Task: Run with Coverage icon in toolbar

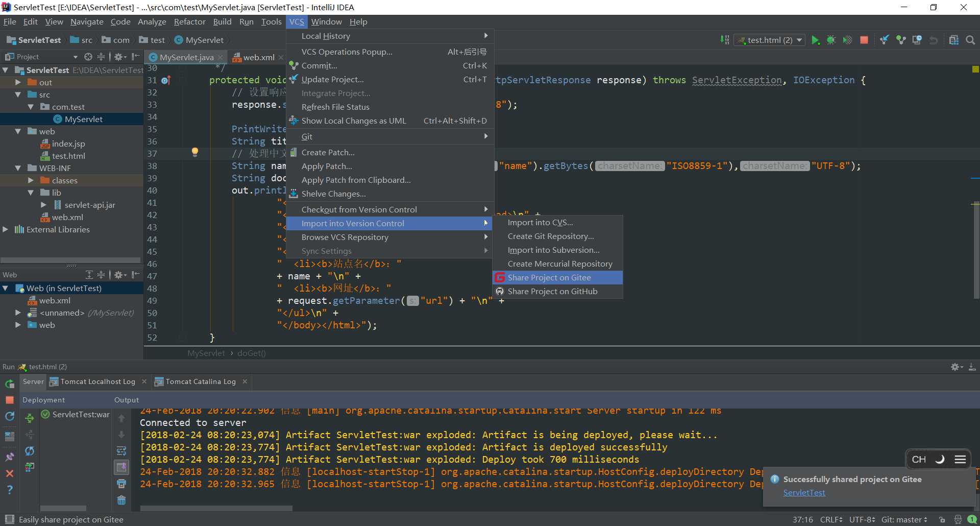Action: pos(847,40)
